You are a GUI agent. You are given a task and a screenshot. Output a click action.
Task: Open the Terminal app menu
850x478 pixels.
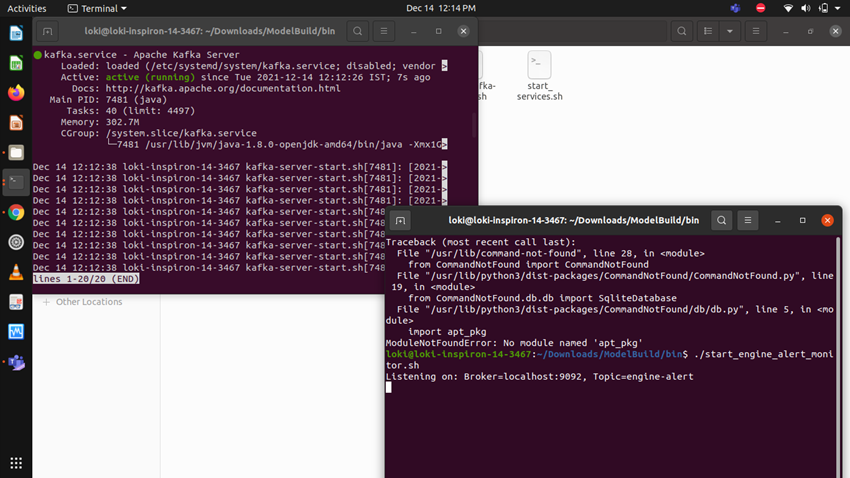point(98,8)
